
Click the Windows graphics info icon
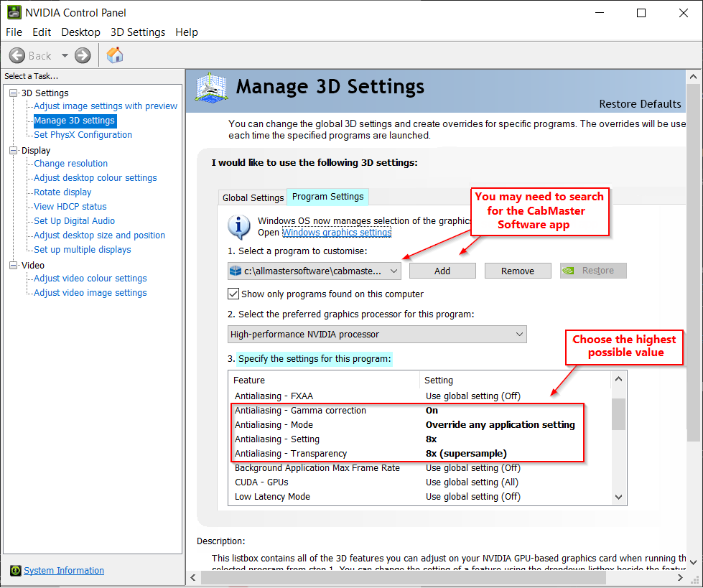pos(239,225)
